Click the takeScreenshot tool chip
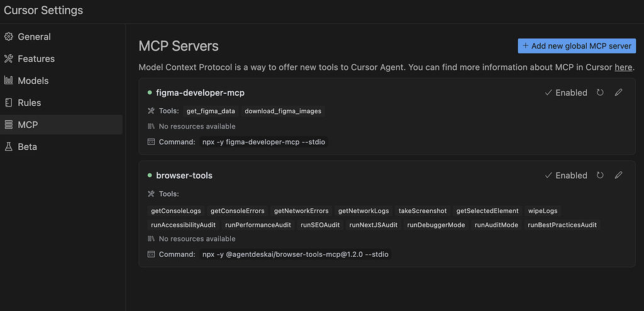644x311 pixels. (423, 211)
